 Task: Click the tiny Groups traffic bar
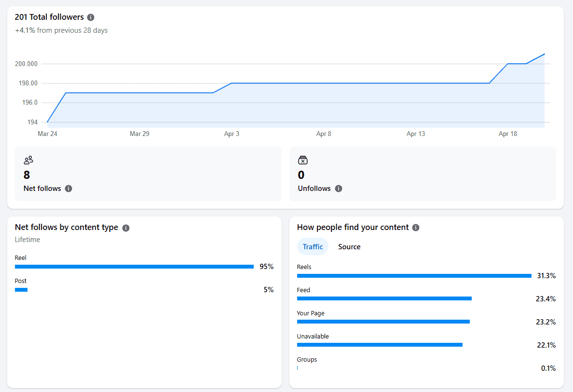click(x=298, y=368)
